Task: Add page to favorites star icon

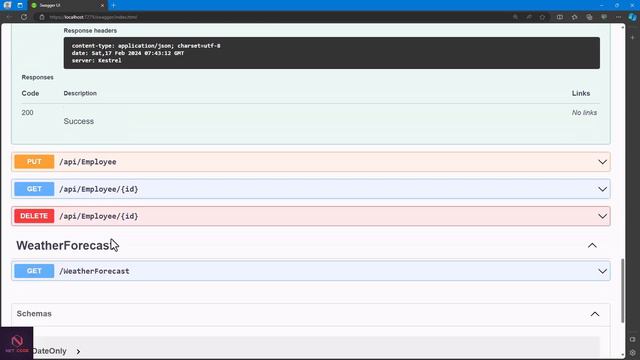Action: [x=542, y=17]
